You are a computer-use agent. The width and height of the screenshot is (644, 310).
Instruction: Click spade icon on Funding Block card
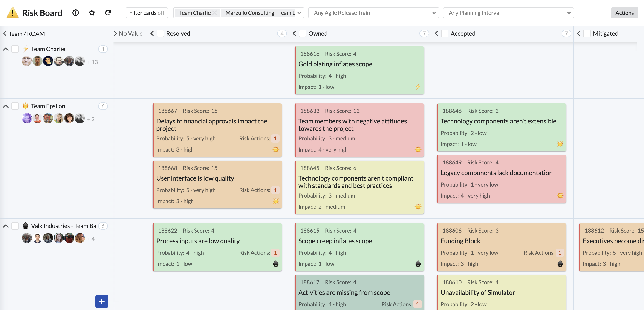pos(560,264)
